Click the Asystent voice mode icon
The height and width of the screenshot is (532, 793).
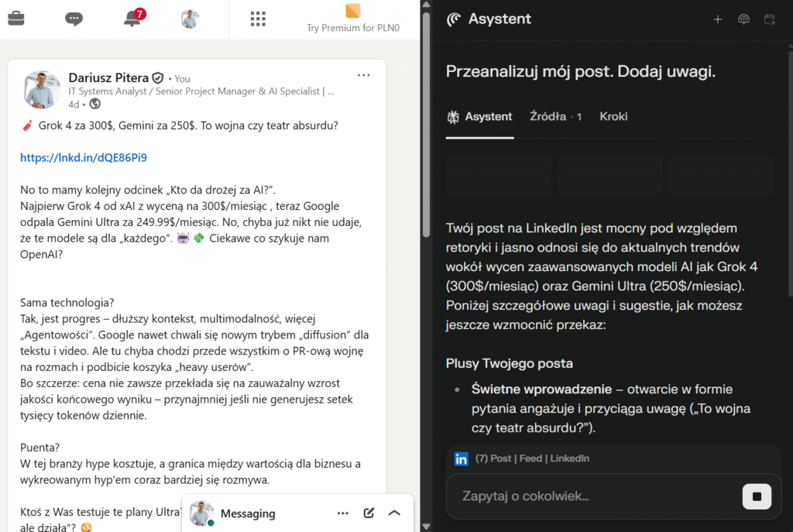click(x=743, y=19)
